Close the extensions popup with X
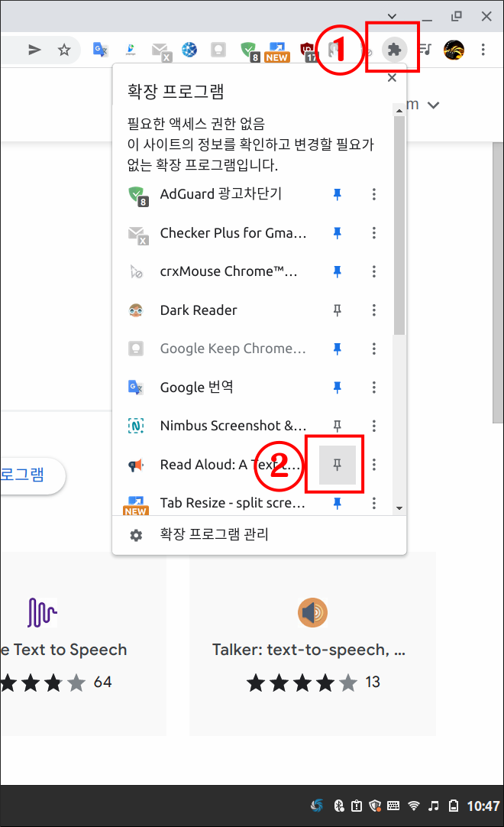Screen dimensions: 504x827 pos(392,77)
